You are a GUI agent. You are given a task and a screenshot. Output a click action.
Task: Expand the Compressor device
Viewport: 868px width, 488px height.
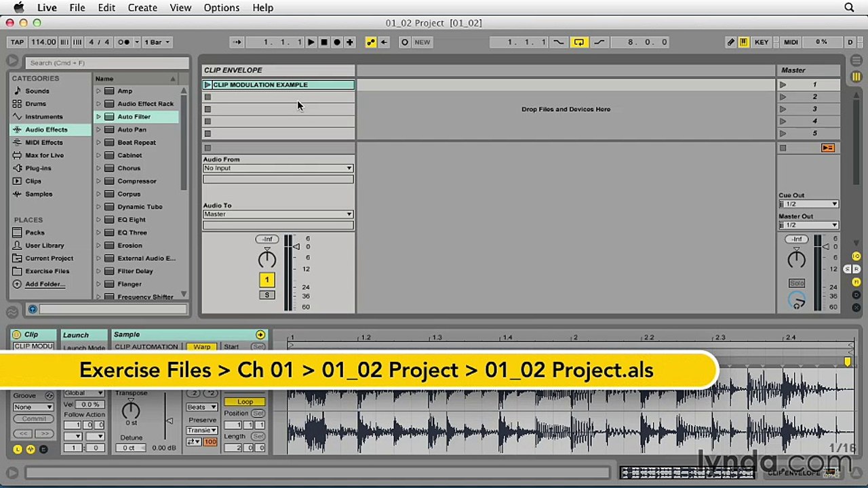tap(98, 181)
